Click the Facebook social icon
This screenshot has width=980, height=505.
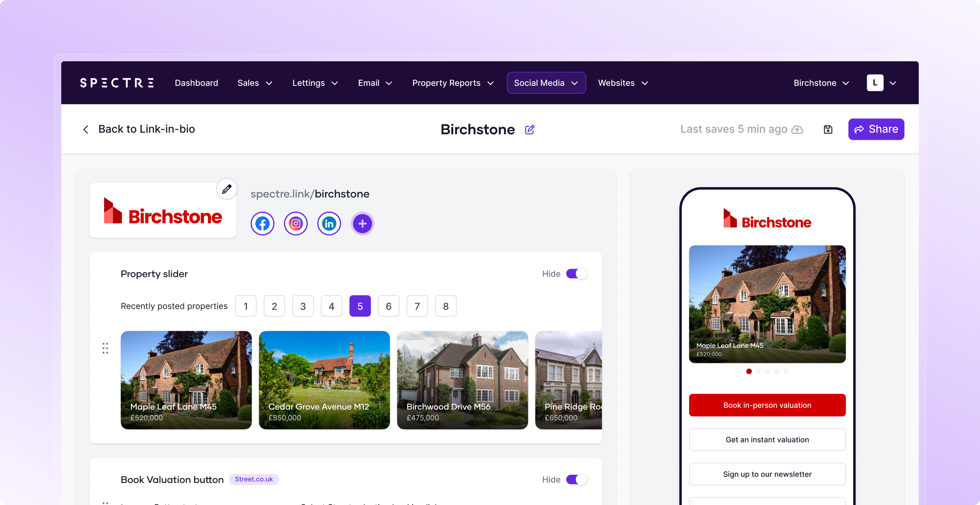[x=262, y=223]
